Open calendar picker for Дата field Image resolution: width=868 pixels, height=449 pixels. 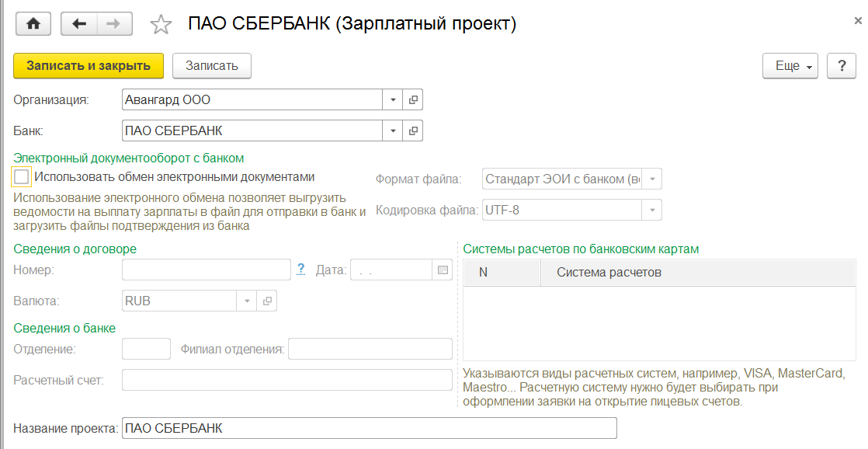click(443, 270)
